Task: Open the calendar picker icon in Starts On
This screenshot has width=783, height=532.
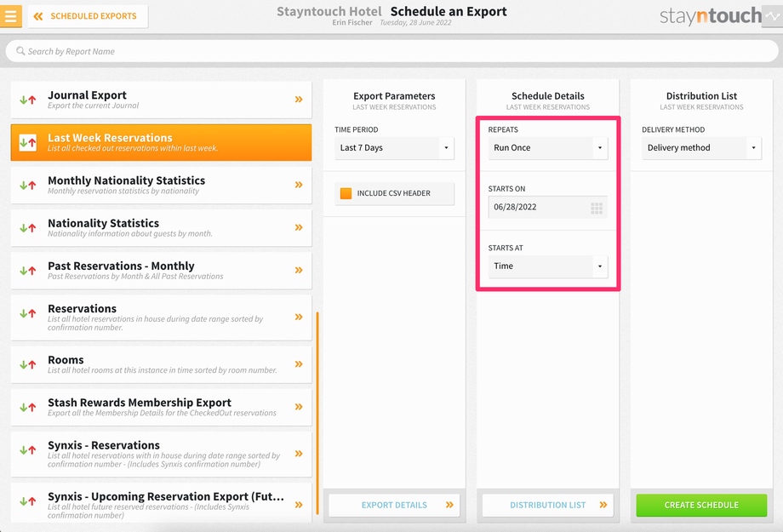Action: coord(597,208)
